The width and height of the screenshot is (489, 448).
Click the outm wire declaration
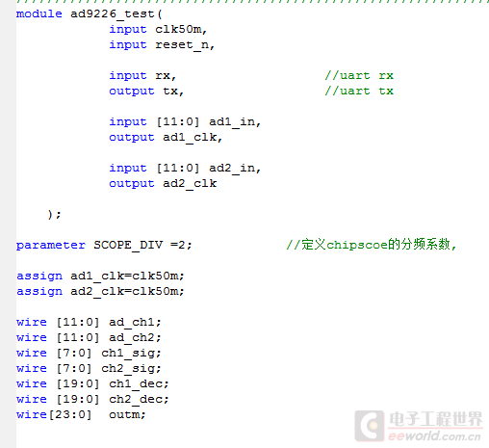pyautogui.click(x=81, y=414)
